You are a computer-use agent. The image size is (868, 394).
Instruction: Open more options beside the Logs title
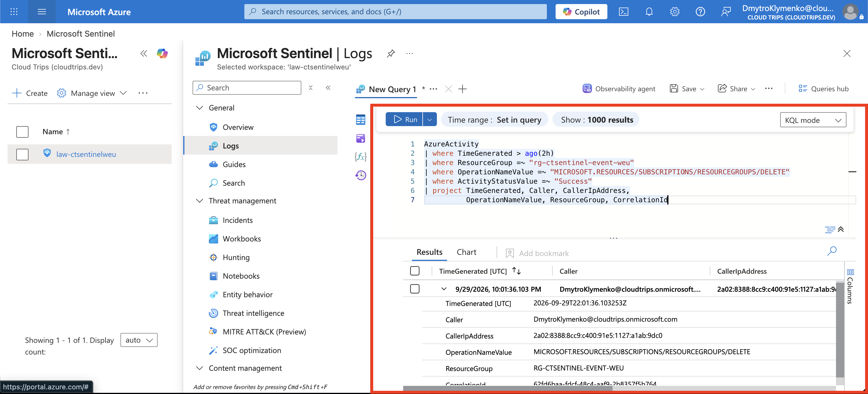tap(409, 53)
